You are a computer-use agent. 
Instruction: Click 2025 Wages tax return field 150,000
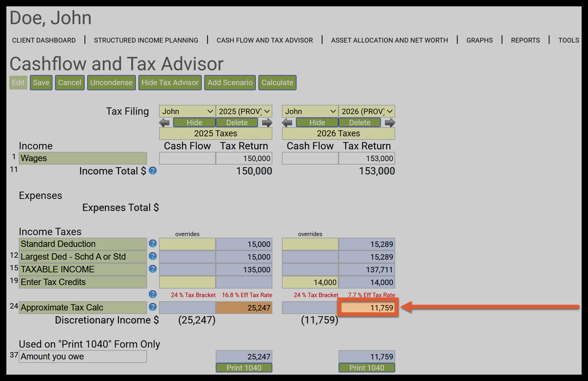(244, 158)
